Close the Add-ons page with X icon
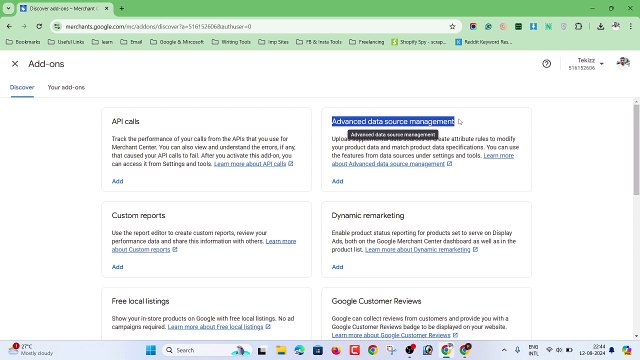This screenshot has width=640, height=360. click(x=15, y=64)
